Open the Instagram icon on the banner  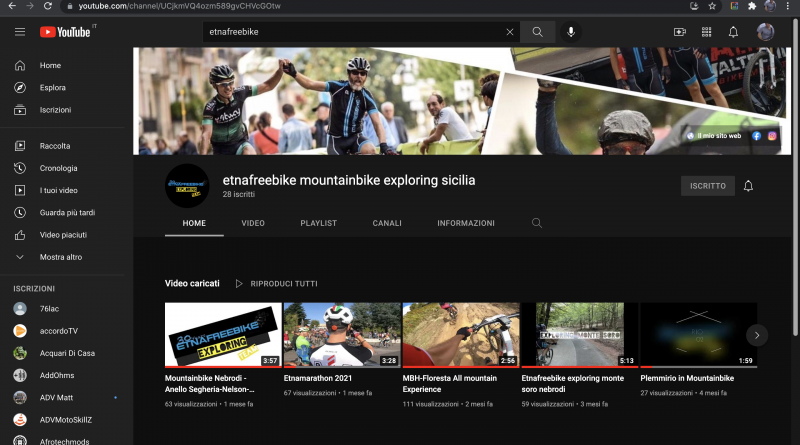pos(772,136)
